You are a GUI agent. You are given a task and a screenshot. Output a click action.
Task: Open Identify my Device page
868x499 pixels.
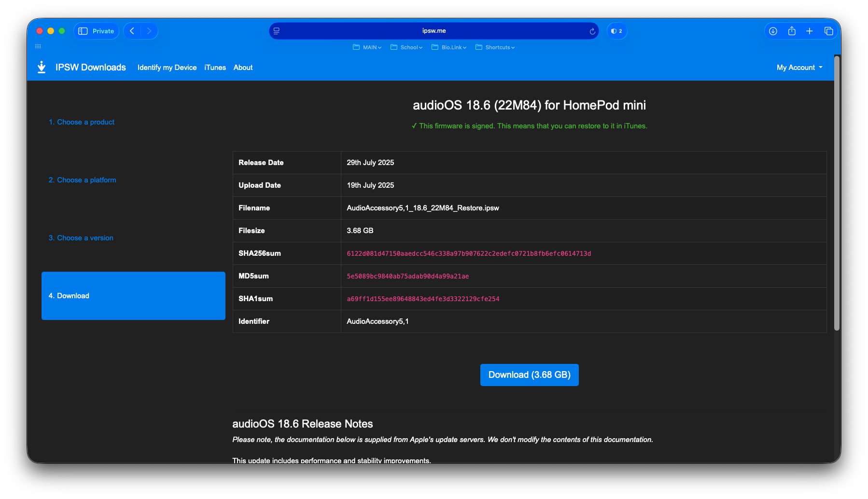tap(167, 68)
